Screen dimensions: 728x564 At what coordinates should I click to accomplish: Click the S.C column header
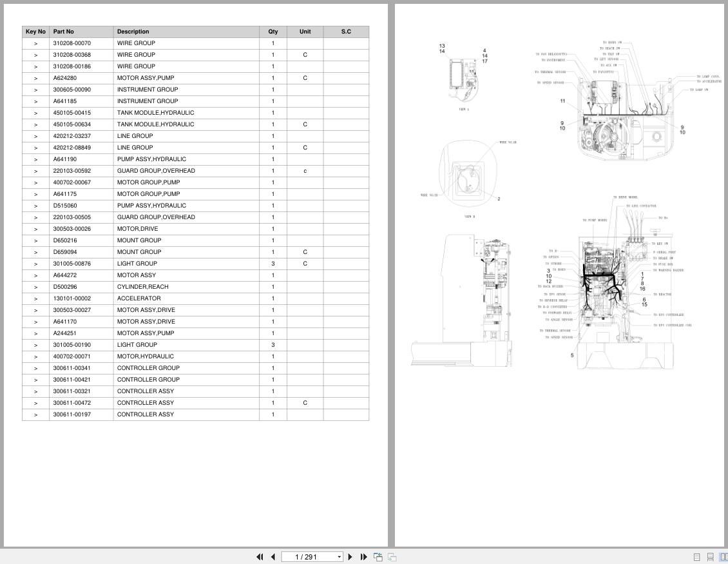pos(347,32)
